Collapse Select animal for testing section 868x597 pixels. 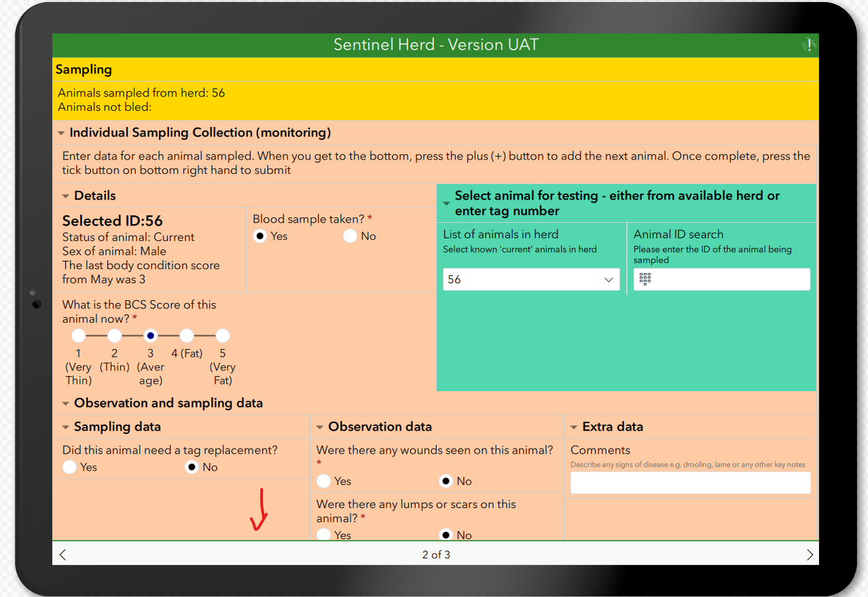(446, 203)
